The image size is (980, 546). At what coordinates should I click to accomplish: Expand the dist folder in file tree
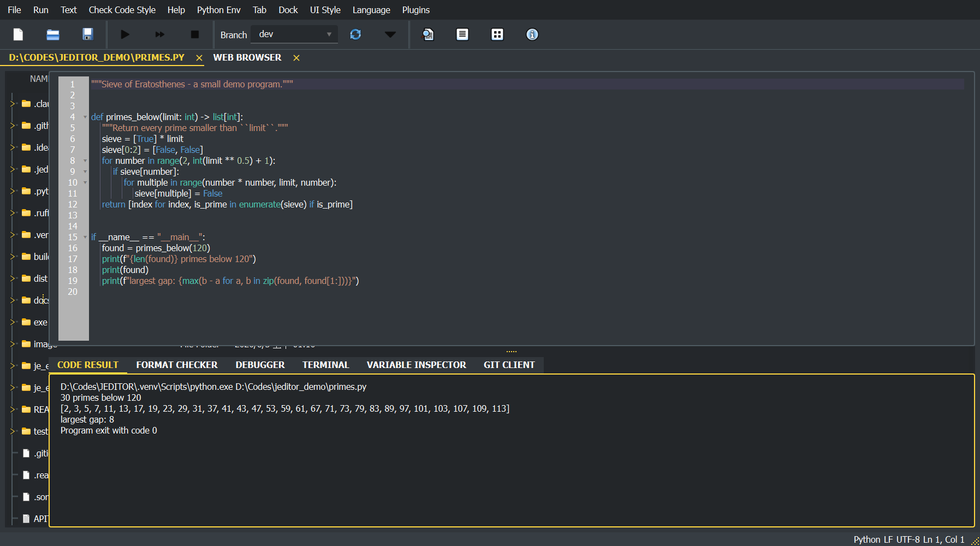(13, 278)
